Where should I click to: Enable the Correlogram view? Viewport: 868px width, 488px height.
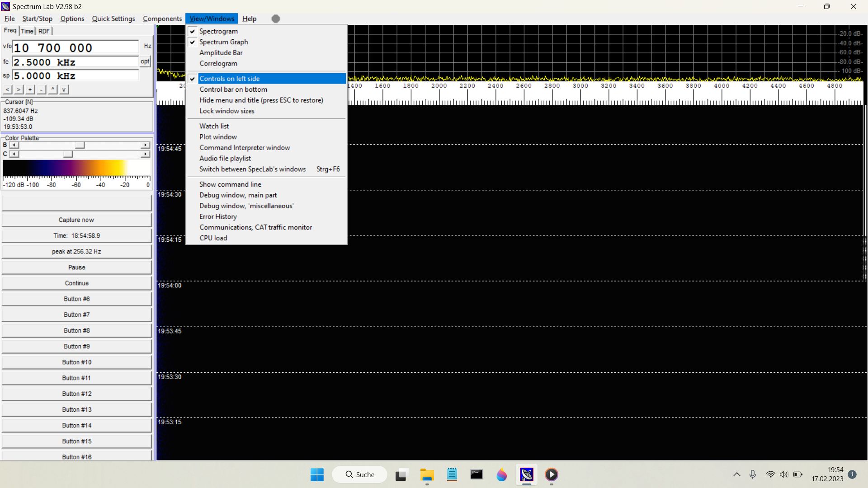[266, 64]
